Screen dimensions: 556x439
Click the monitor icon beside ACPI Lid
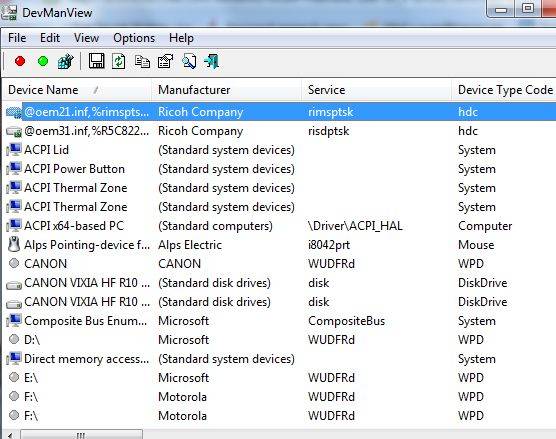[x=14, y=150]
